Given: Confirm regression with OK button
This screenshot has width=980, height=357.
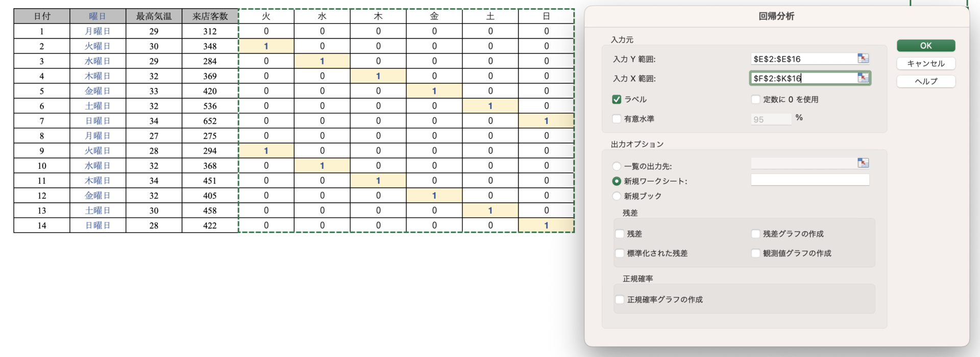Looking at the screenshot, I should [x=926, y=46].
